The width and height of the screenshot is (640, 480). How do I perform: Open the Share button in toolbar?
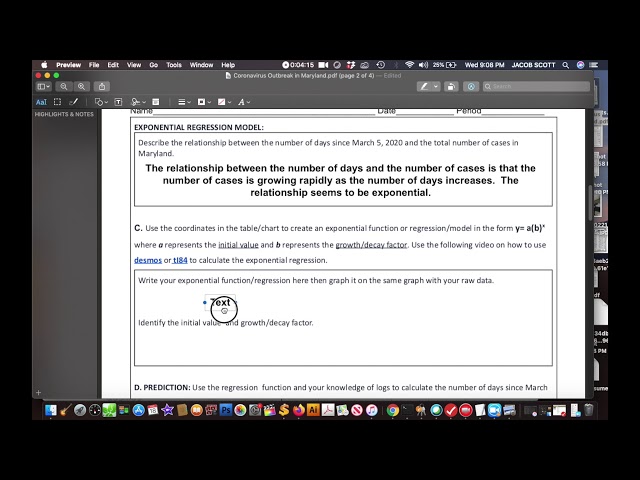[x=102, y=87]
